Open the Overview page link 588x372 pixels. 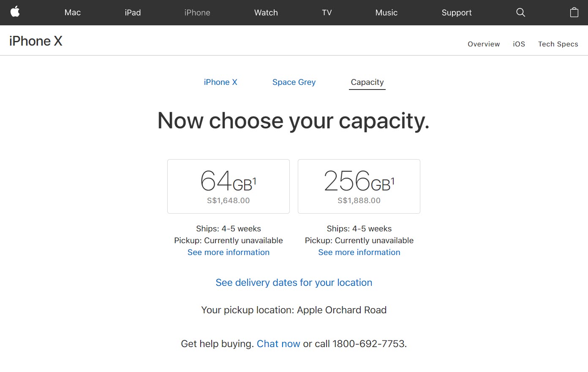tap(483, 44)
